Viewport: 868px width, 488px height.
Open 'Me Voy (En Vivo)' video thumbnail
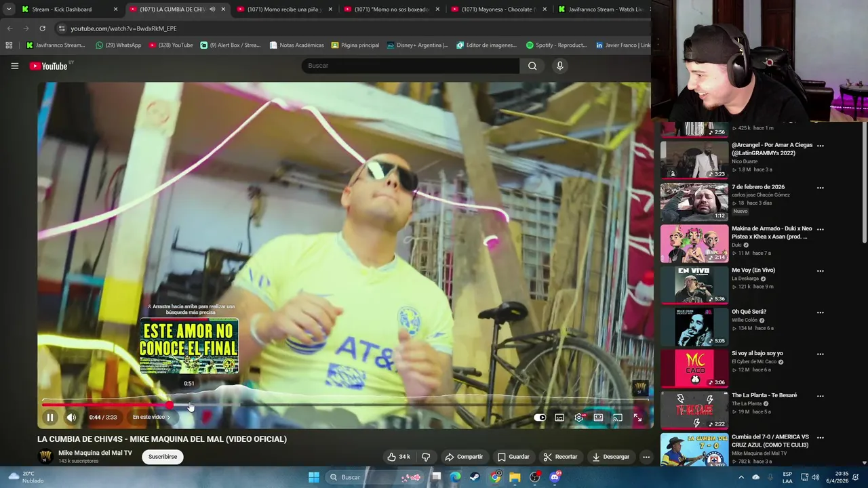pyautogui.click(x=694, y=285)
